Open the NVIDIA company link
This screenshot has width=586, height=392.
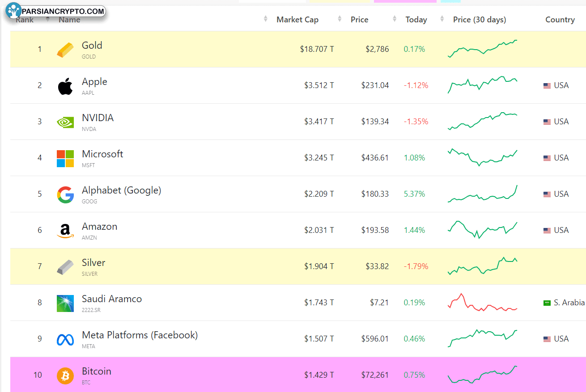tap(98, 118)
